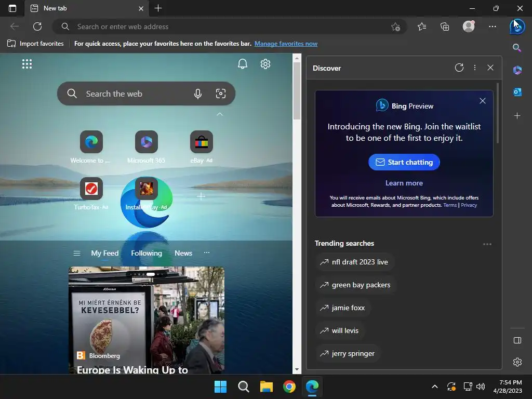Open Microsoft 365 sidebar icon

[x=517, y=70]
